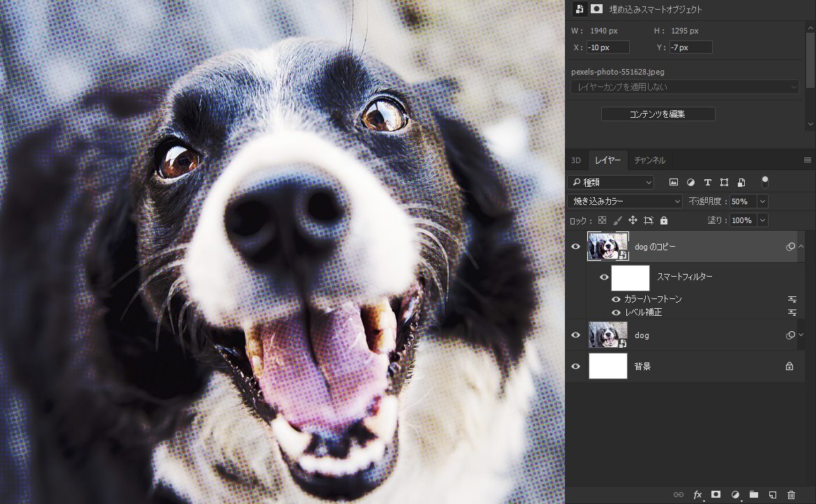The image size is (816, 504).
Task: Filter layers by type (T) icon
Action: [707, 182]
